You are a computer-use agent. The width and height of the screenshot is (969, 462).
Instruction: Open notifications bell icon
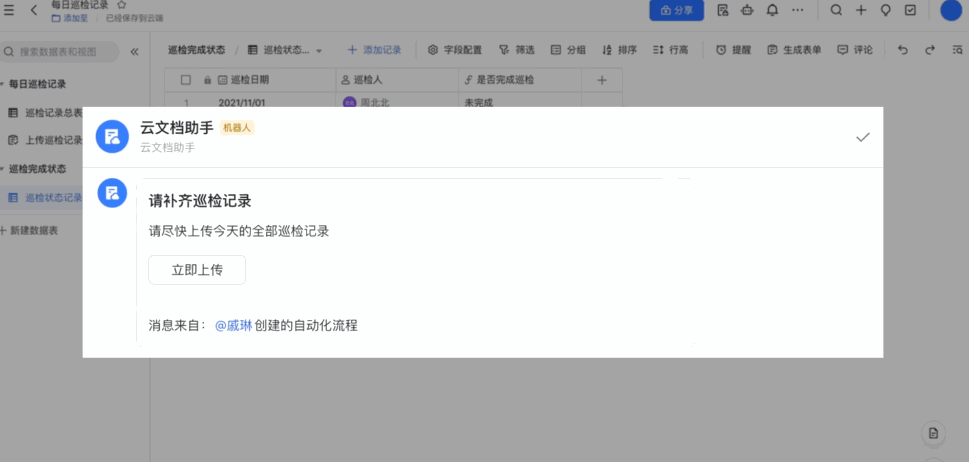coord(772,10)
